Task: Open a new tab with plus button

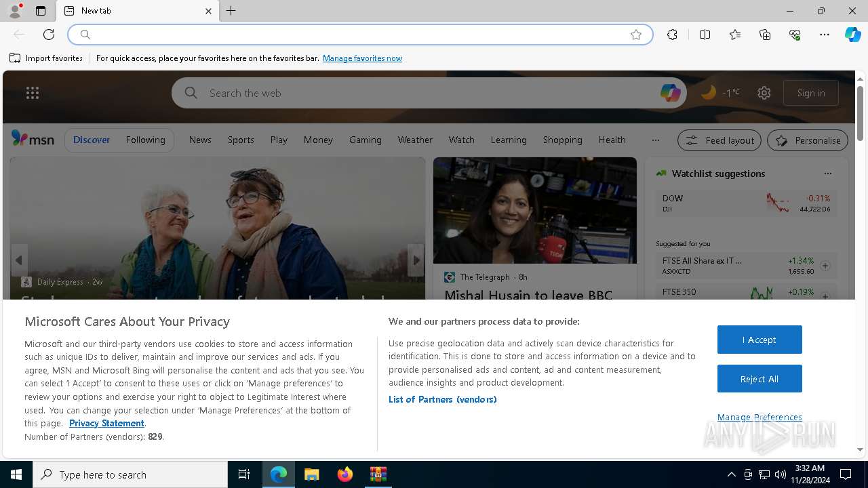Action: coord(231,11)
